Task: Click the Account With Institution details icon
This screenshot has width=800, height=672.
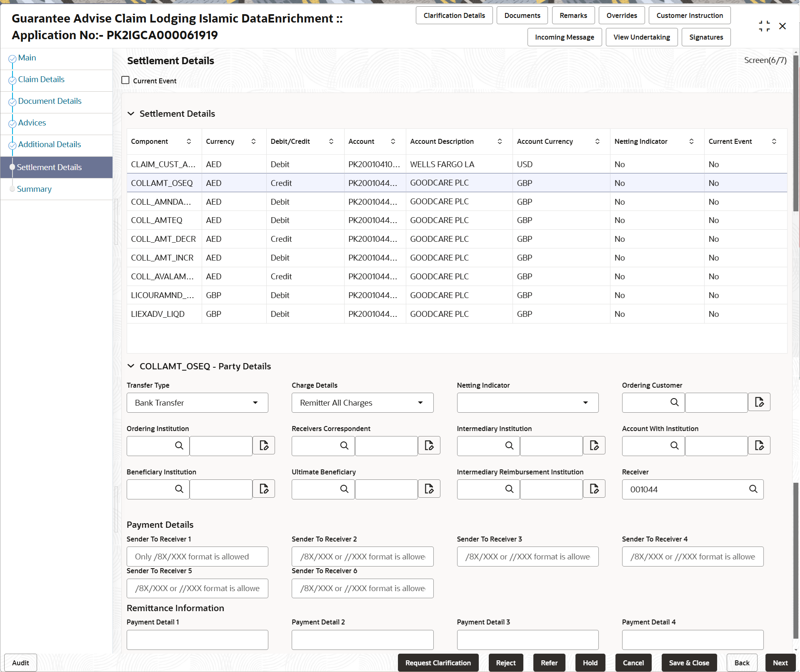Action: click(x=759, y=445)
